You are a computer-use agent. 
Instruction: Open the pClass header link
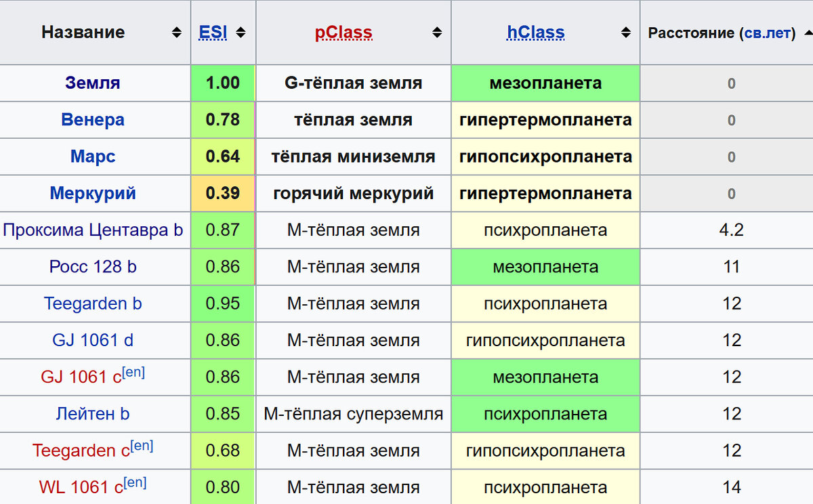tap(343, 33)
